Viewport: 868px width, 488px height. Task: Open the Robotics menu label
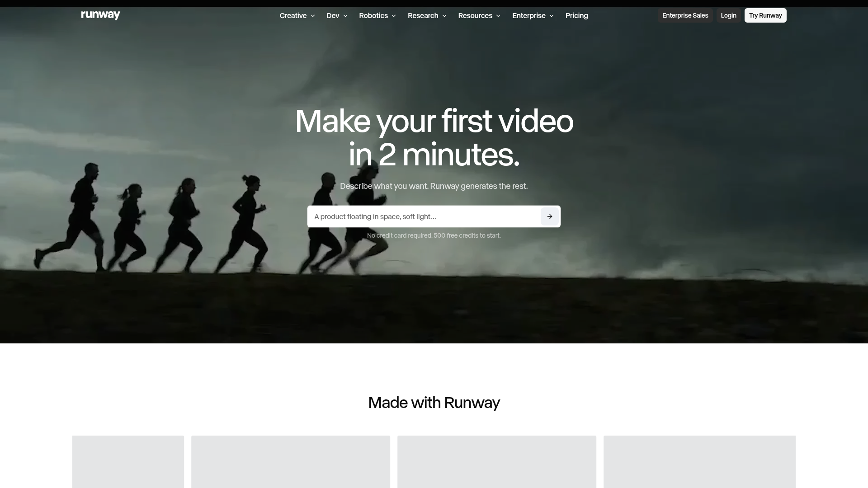point(373,15)
